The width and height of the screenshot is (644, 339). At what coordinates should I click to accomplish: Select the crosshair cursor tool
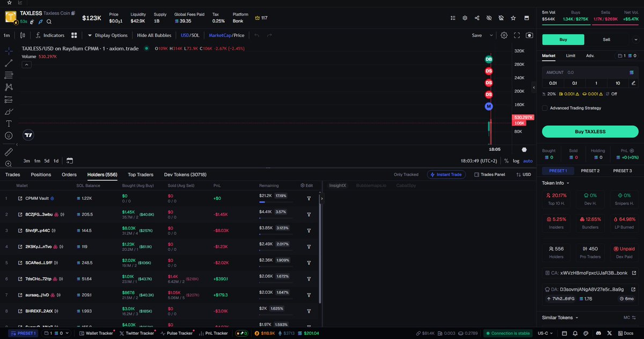pyautogui.click(x=9, y=51)
